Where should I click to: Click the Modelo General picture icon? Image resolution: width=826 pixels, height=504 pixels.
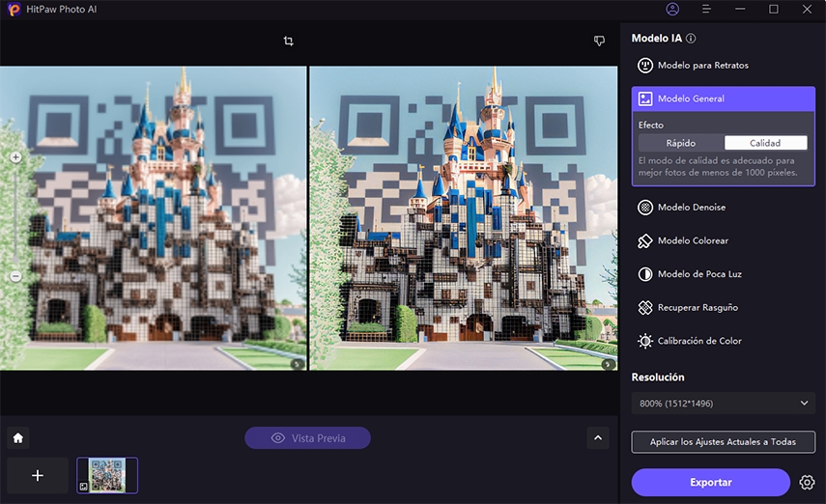(x=644, y=98)
